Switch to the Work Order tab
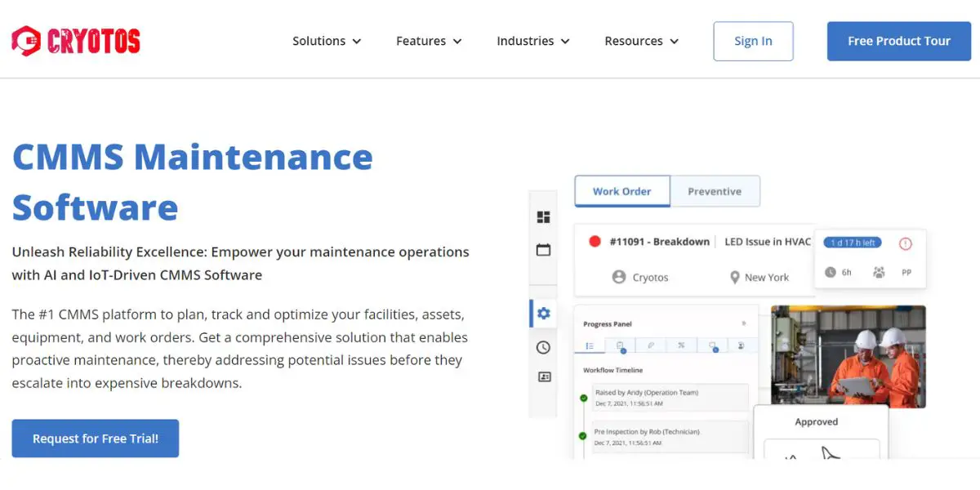 point(622,191)
